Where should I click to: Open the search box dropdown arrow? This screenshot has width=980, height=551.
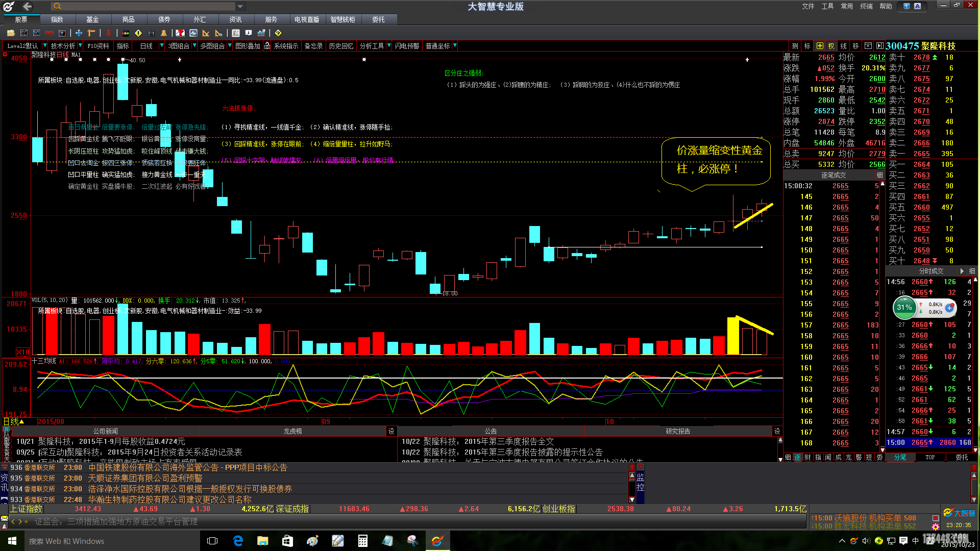pyautogui.click(x=240, y=6)
